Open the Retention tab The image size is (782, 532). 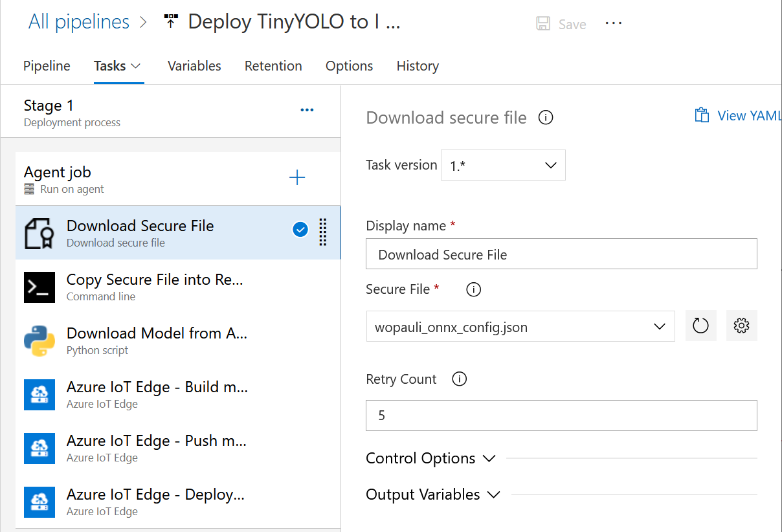pyautogui.click(x=273, y=66)
